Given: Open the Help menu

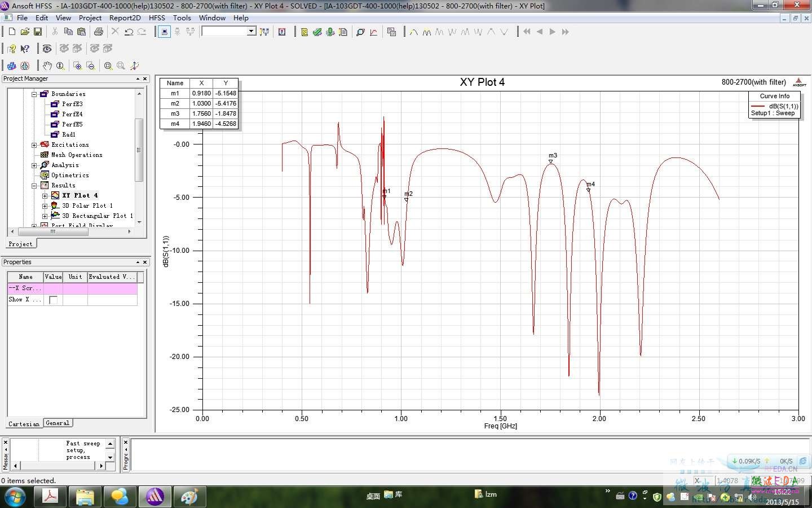Looking at the screenshot, I should (241, 17).
